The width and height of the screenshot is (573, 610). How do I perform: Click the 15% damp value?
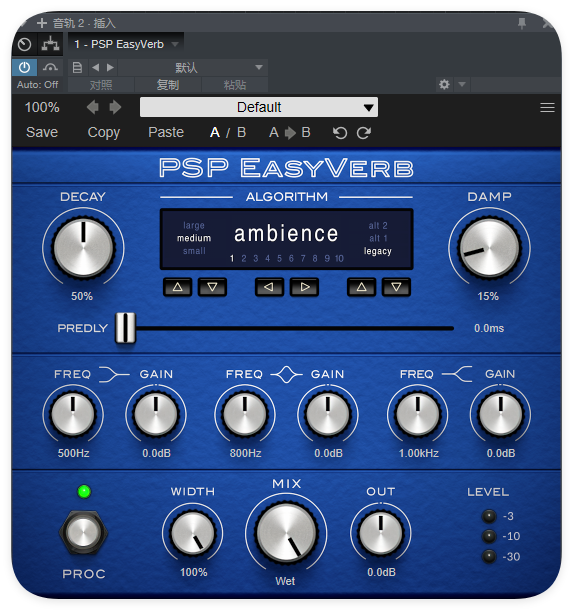coord(488,296)
